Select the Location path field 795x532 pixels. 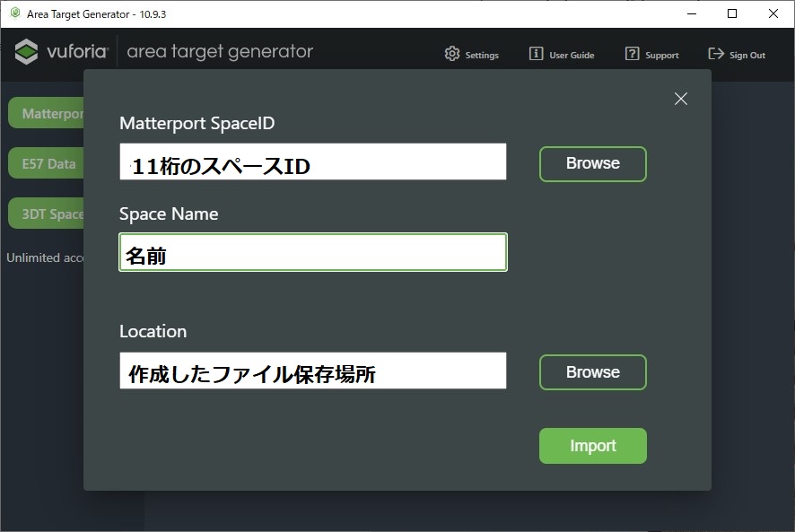(x=312, y=371)
